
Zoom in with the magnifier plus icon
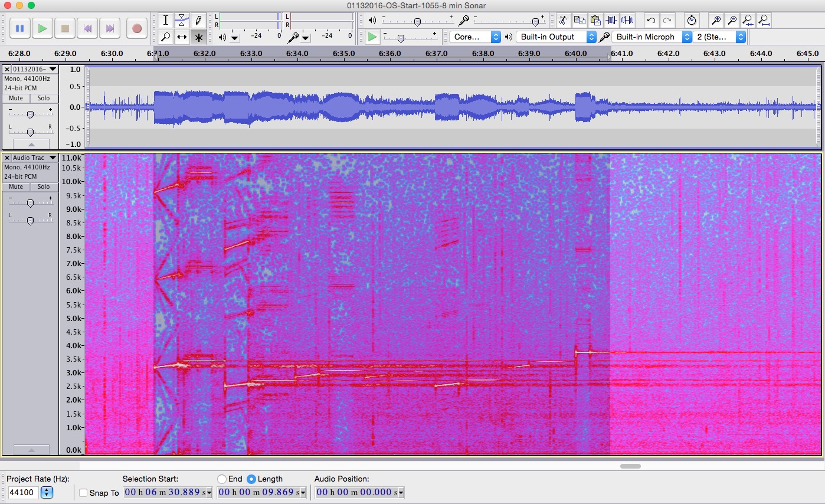[716, 21]
